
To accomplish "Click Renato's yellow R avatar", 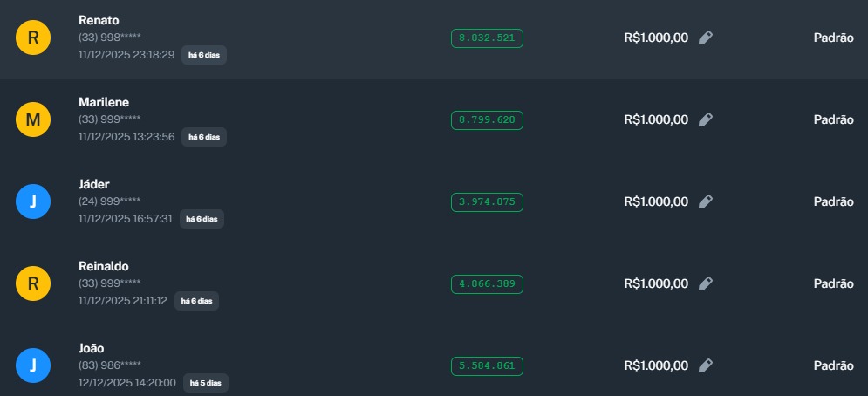I will (33, 38).
